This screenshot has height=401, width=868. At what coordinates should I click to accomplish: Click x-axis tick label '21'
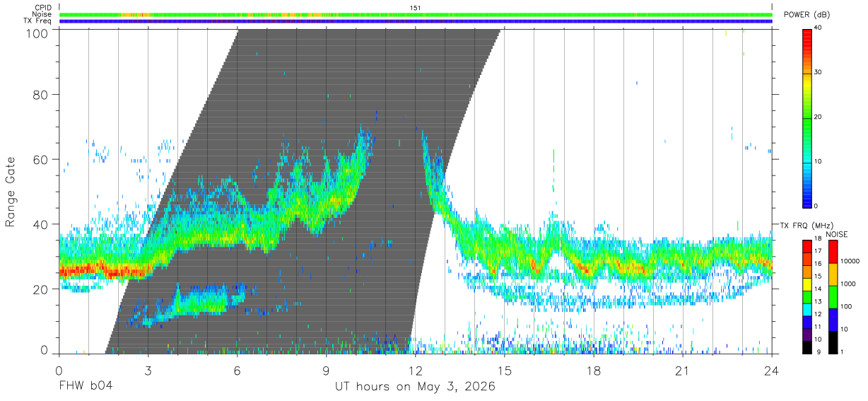(x=682, y=370)
